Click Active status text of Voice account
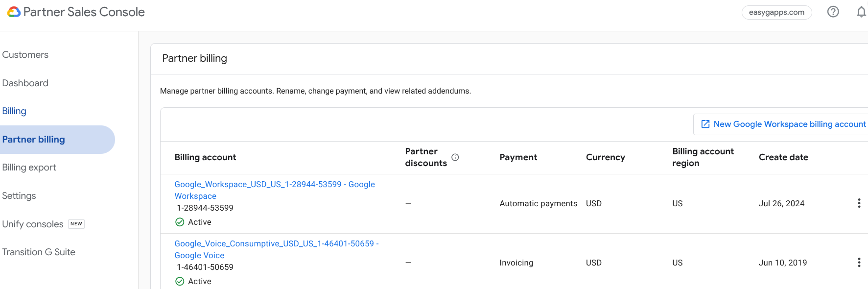The image size is (868, 289). coord(200,281)
